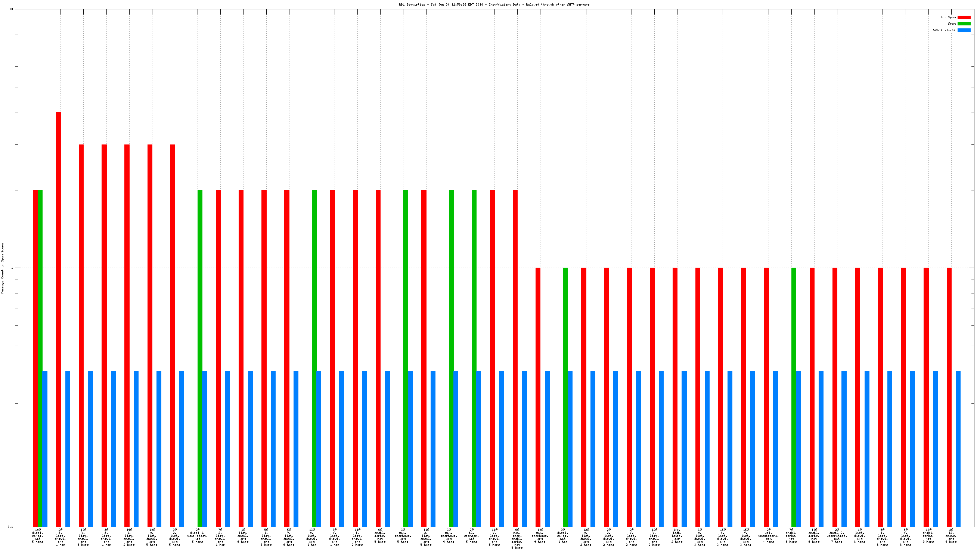980x551 pixels.
Task: Click the red bar above iadb.isipp.com
Action: click(675, 396)
